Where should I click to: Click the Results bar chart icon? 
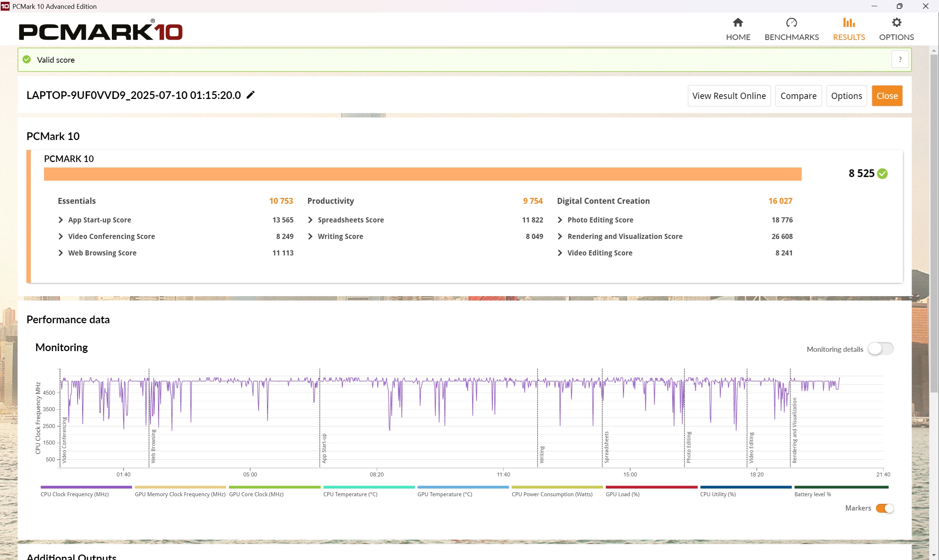click(849, 23)
